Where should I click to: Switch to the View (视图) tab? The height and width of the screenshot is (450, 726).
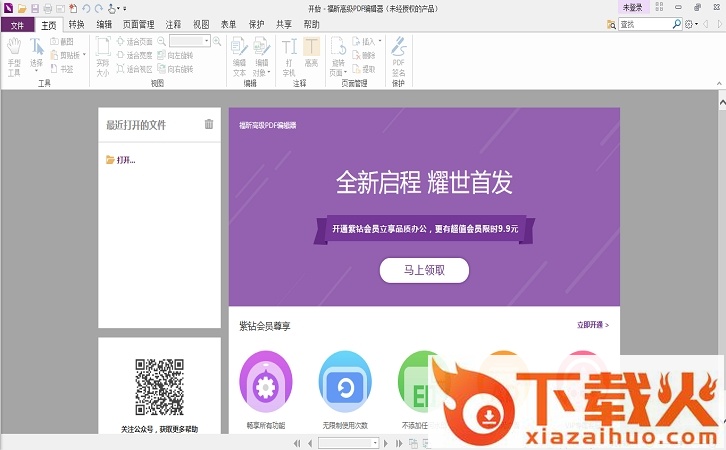[x=201, y=25]
